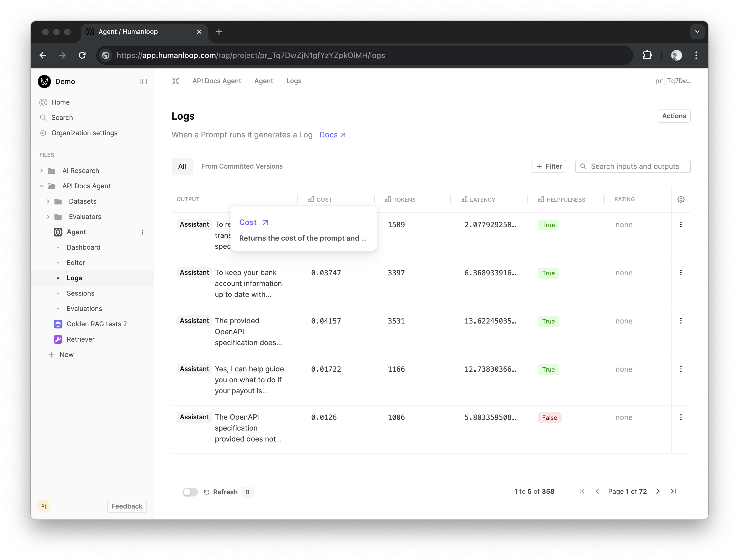Open the Sessions page
This screenshot has width=739, height=560.
click(x=80, y=294)
